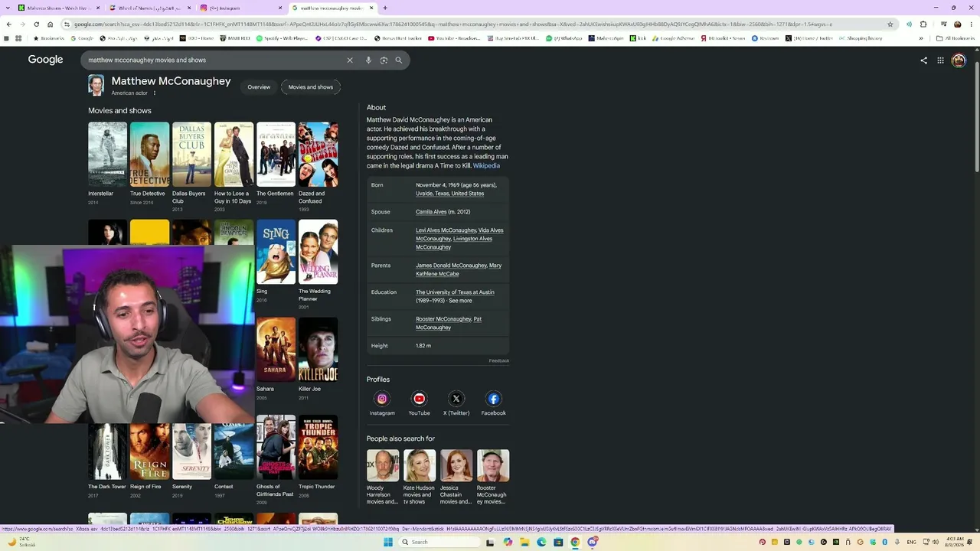Image resolution: width=980 pixels, height=551 pixels.
Task: Open the Wikipedia link in About
Action: pyautogui.click(x=486, y=166)
